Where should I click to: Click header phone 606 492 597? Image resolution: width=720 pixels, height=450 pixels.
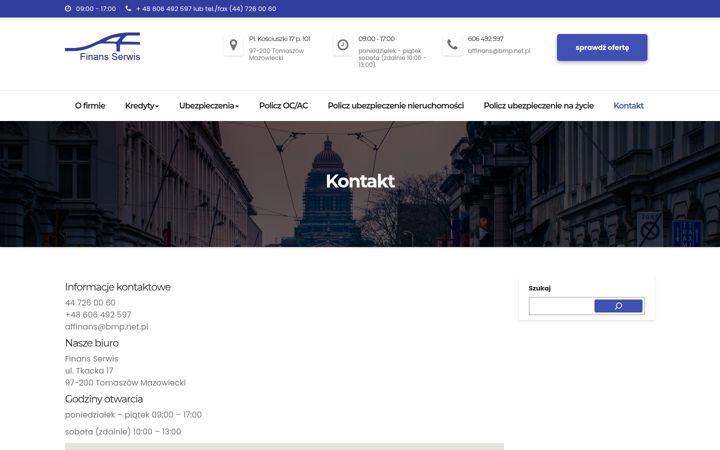click(x=485, y=39)
